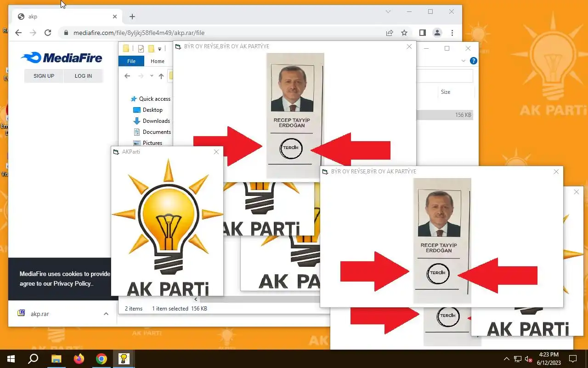Screen dimensions: 588x368
Task: Click the muted volume tray icon
Action: tap(529, 359)
